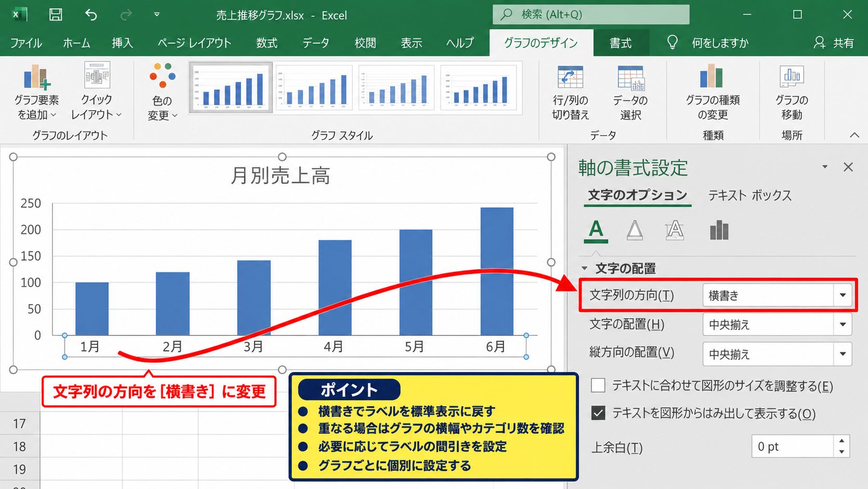Close the 軸の書式設定 pane

point(848,167)
